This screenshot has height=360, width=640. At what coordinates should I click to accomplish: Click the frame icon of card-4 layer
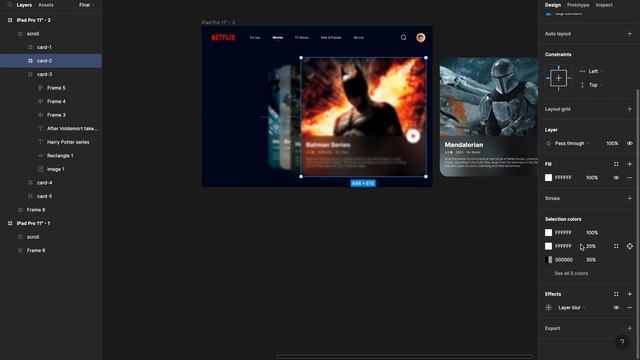coord(30,183)
